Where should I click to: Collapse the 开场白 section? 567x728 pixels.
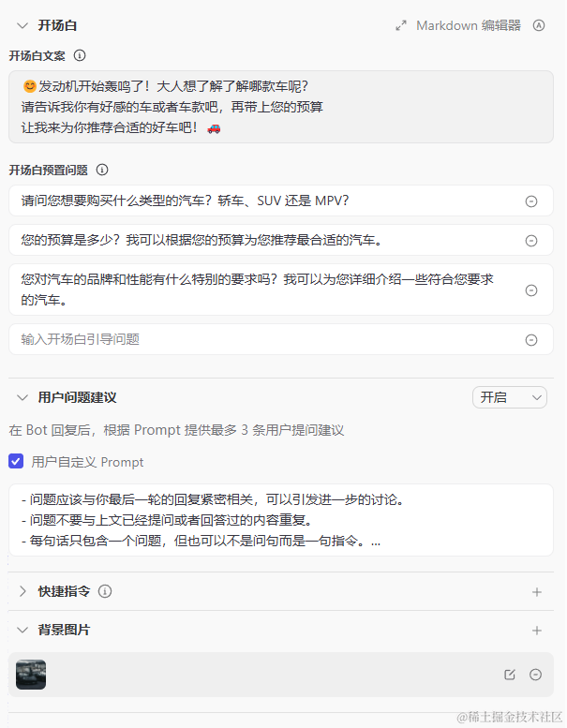pyautogui.click(x=22, y=25)
